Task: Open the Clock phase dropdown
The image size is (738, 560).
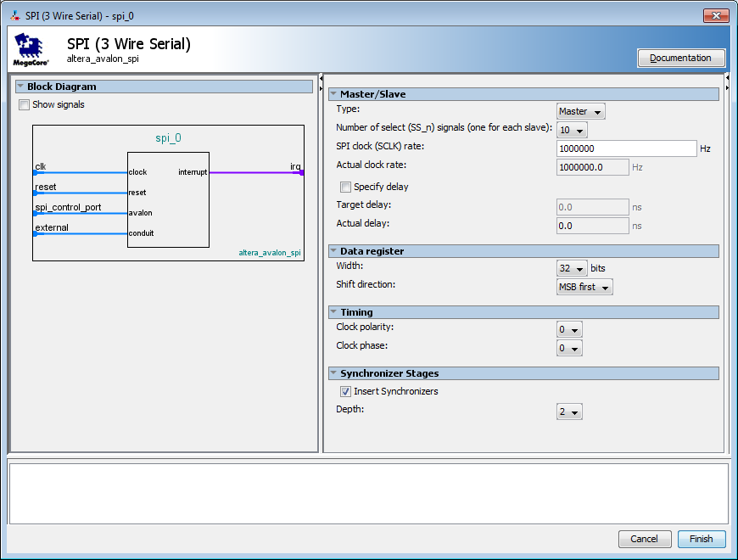Action: pos(569,348)
